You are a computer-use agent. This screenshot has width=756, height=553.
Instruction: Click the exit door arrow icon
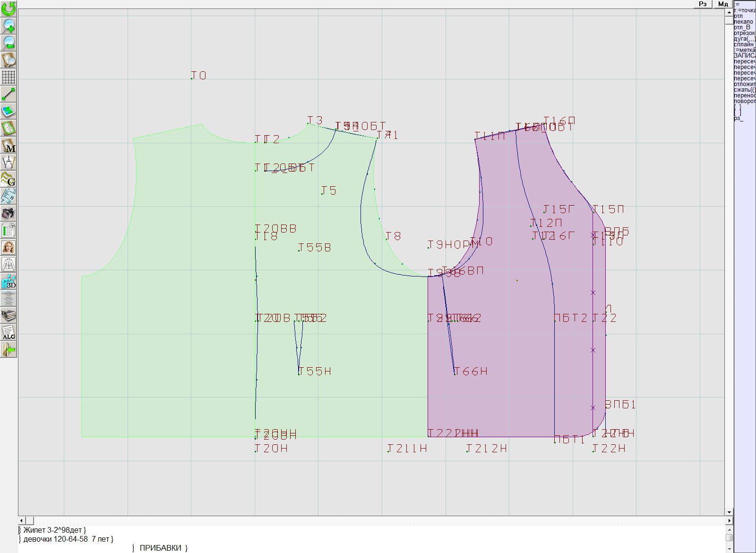(9, 349)
